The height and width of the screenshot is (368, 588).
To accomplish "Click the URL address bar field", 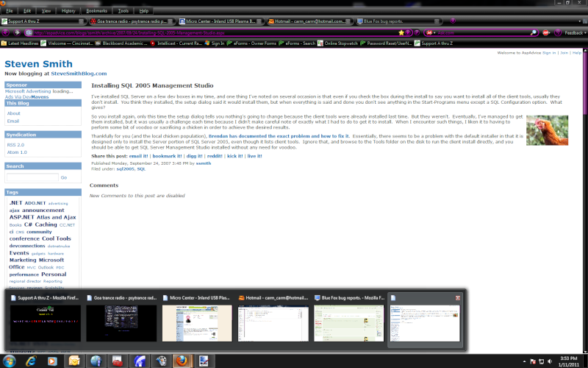I will [214, 32].
